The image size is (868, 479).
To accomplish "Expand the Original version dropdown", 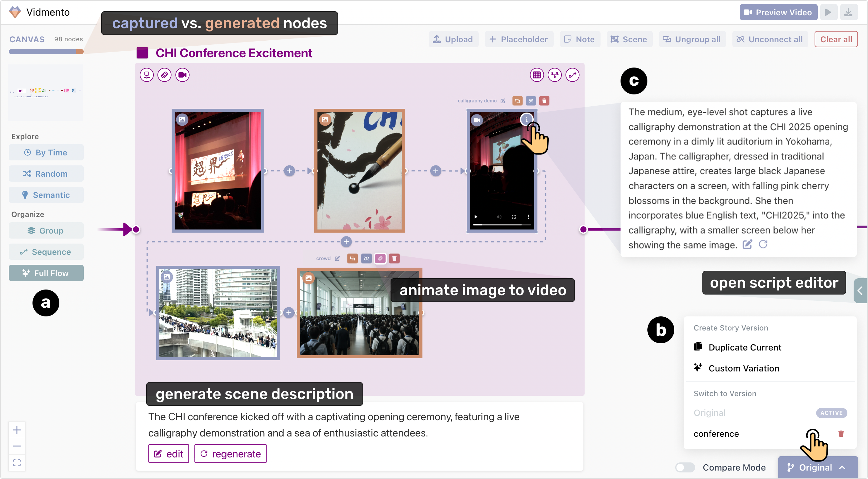I will tap(817, 467).
